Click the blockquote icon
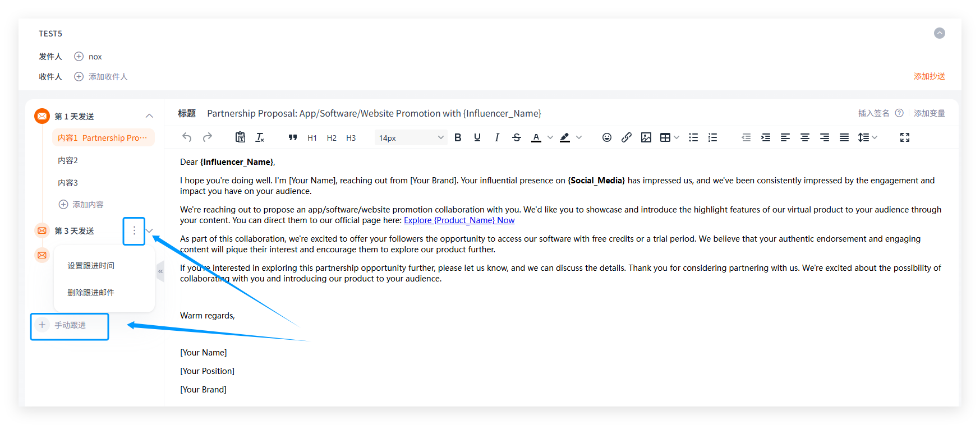 [x=292, y=137]
